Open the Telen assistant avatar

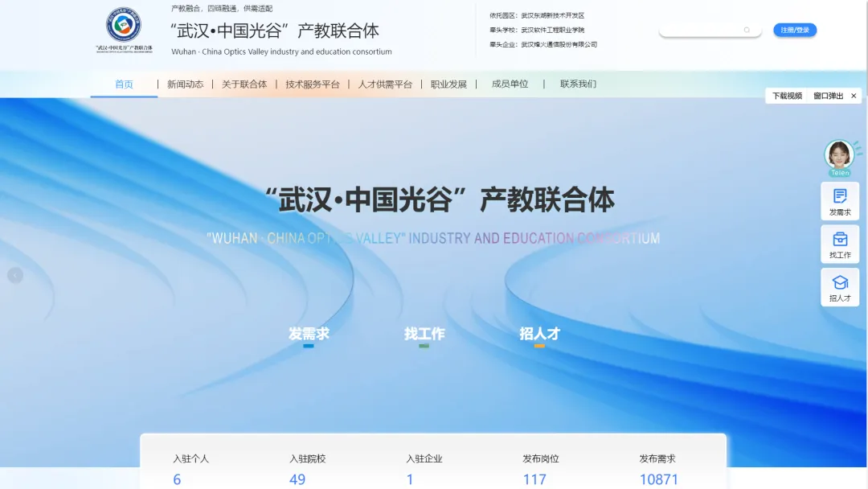pos(839,154)
